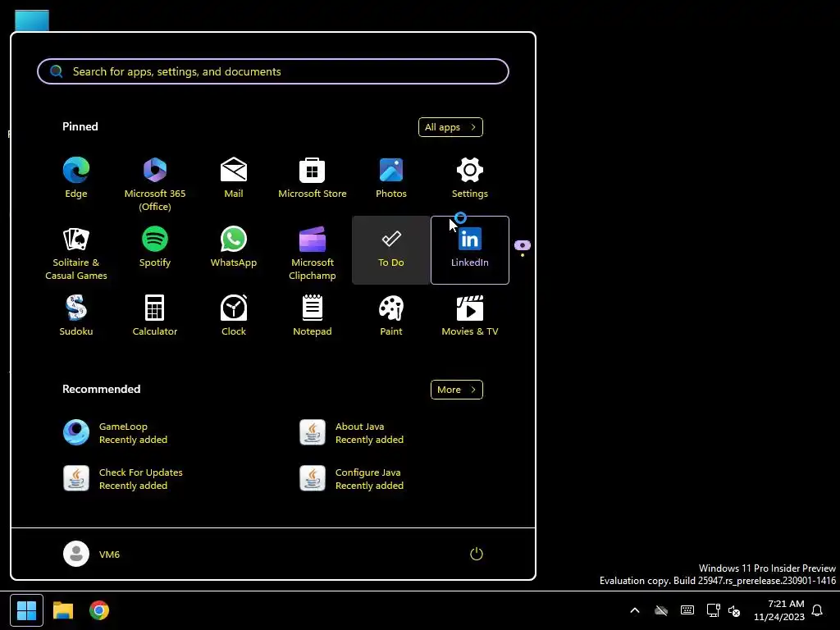
Task: Launch the LinkedIn app
Action: coord(470,250)
